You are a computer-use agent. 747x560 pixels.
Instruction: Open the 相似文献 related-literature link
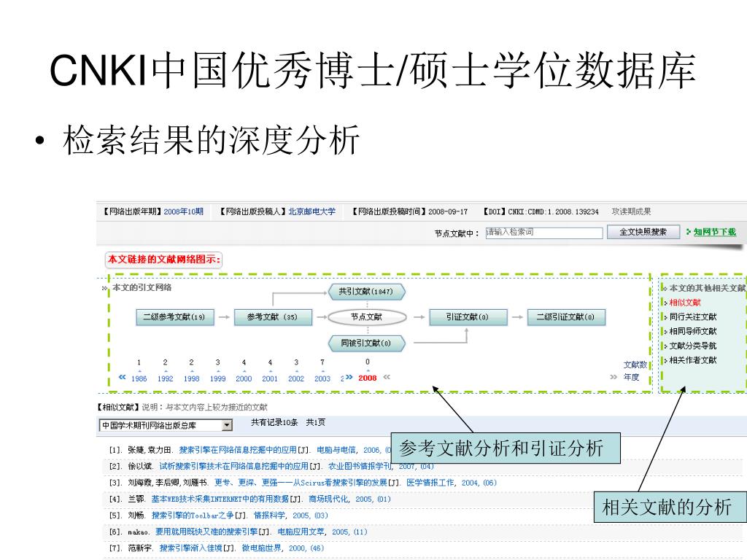pyautogui.click(x=685, y=303)
